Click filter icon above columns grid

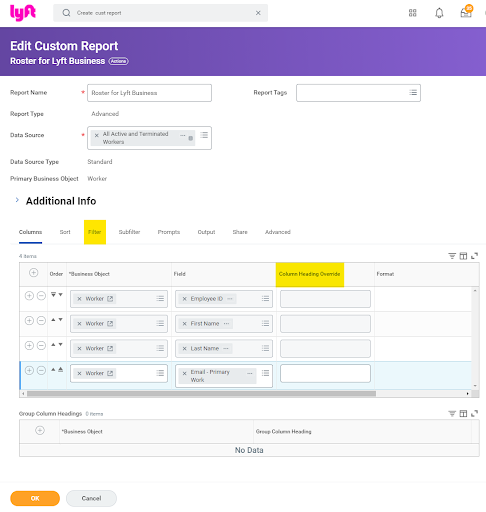point(452,256)
